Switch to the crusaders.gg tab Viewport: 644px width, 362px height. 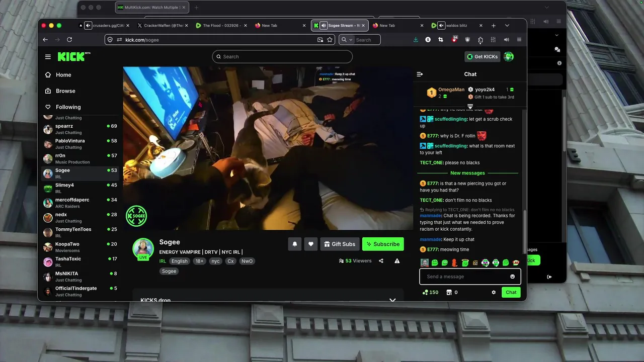click(103, 26)
